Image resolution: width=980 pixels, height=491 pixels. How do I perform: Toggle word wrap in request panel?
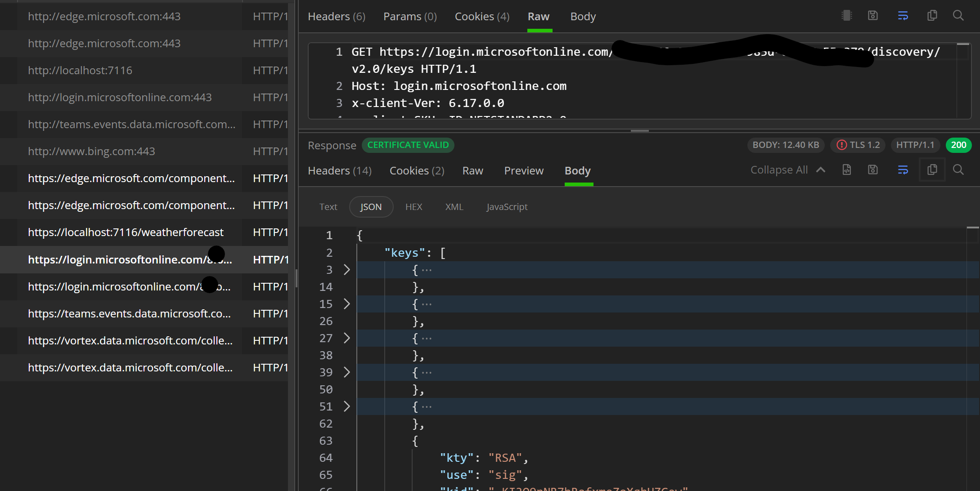(x=903, y=16)
